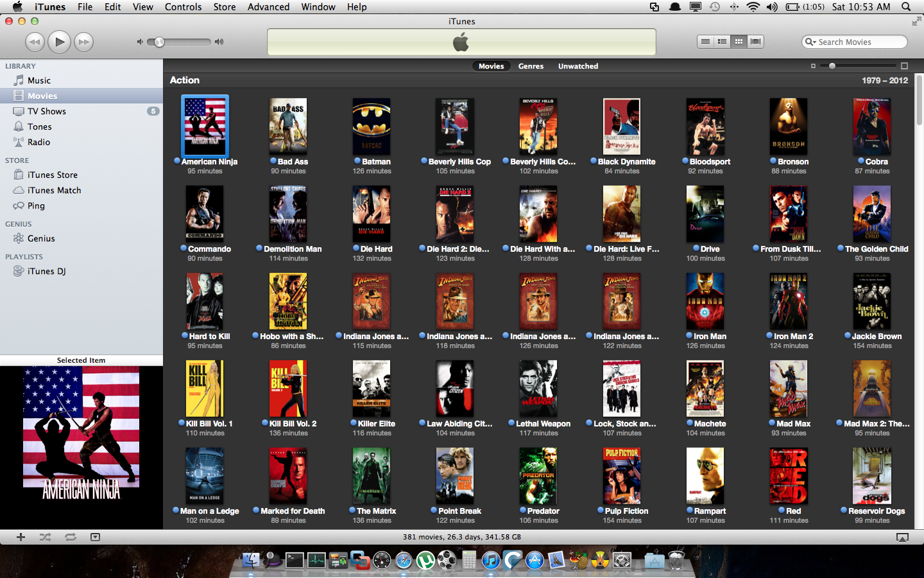Adjust the artwork size slider
924x578 pixels.
859,66
